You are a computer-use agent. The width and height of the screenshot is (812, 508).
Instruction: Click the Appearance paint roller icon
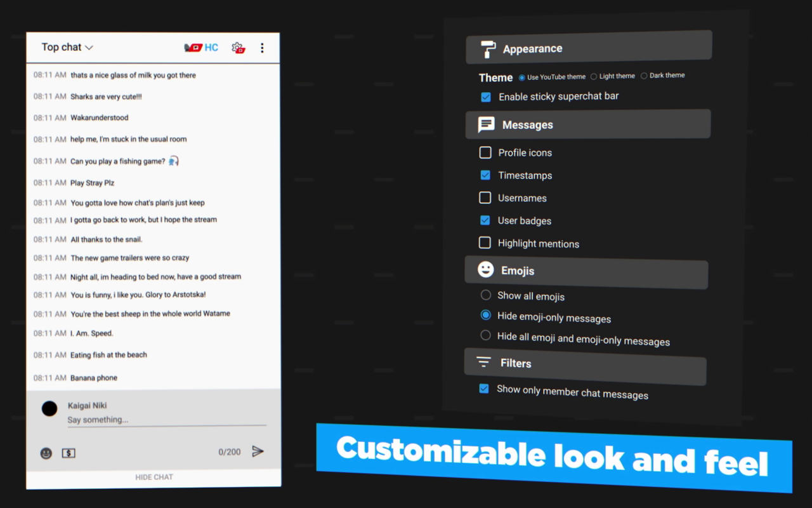pyautogui.click(x=488, y=49)
